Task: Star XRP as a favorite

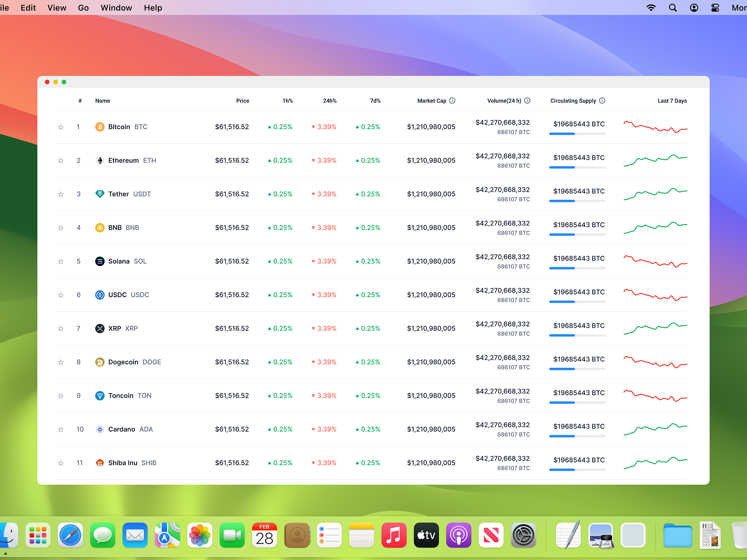Action: [x=61, y=329]
